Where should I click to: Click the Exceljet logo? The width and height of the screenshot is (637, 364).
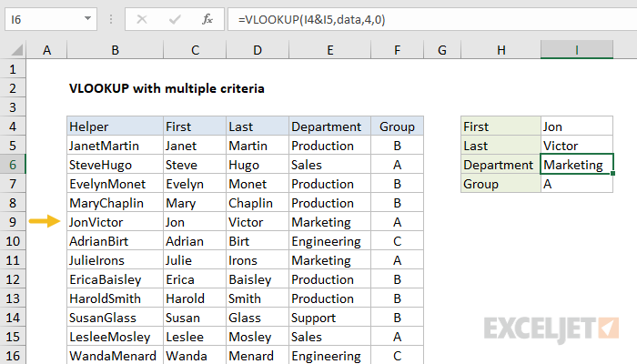pyautogui.click(x=551, y=327)
